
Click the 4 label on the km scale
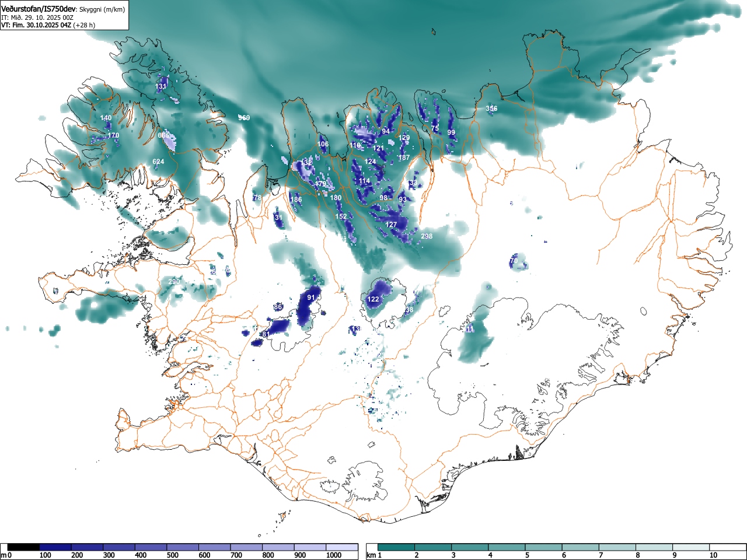click(490, 555)
